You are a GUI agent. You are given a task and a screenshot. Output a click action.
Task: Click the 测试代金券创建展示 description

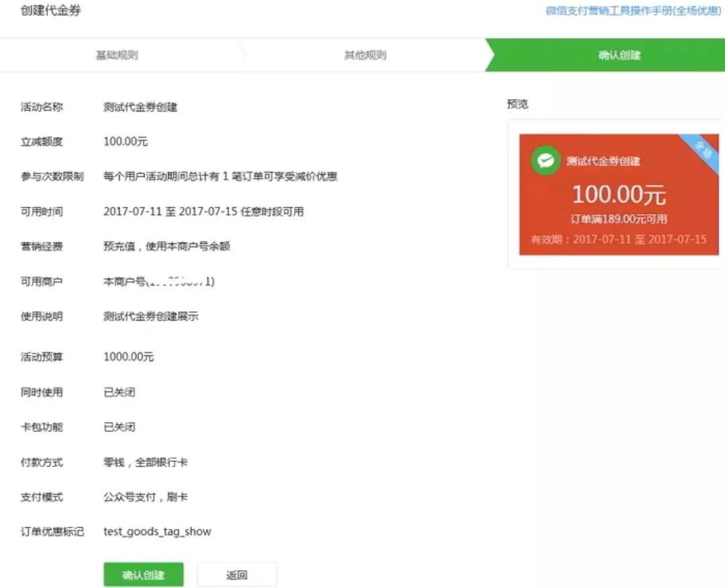[151, 316]
